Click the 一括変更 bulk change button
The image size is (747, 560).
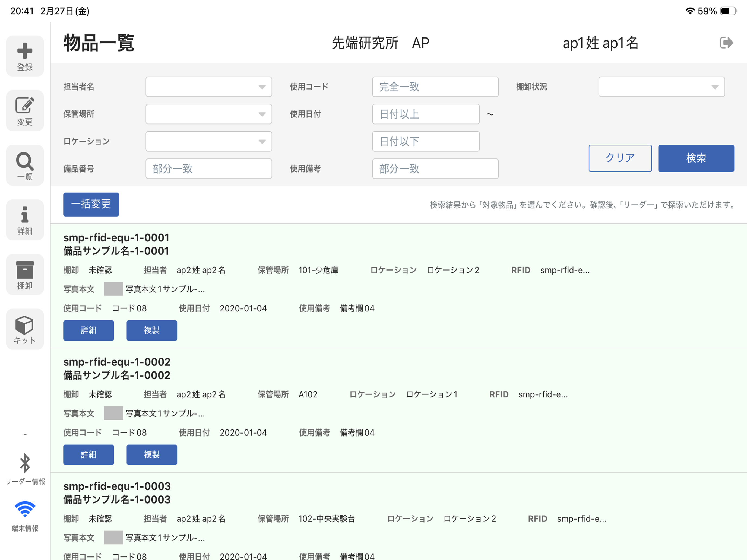pos(91,204)
